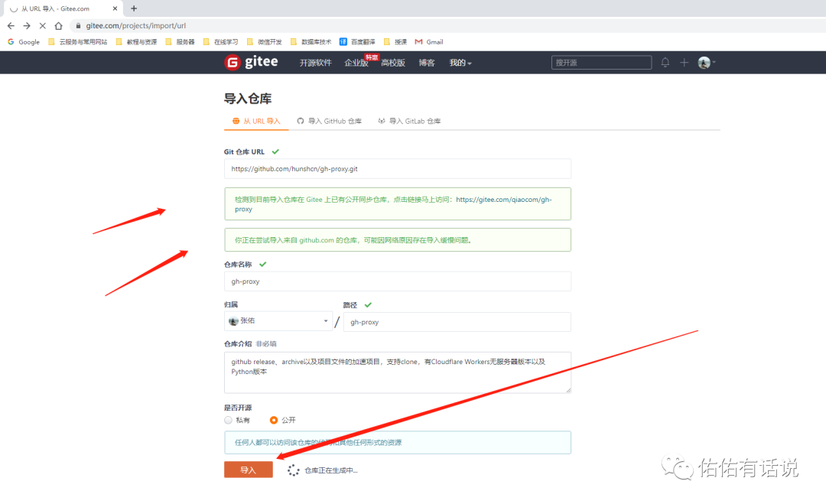Click the 路径 input field
Viewport: 826px width, 504px height.
(457, 322)
